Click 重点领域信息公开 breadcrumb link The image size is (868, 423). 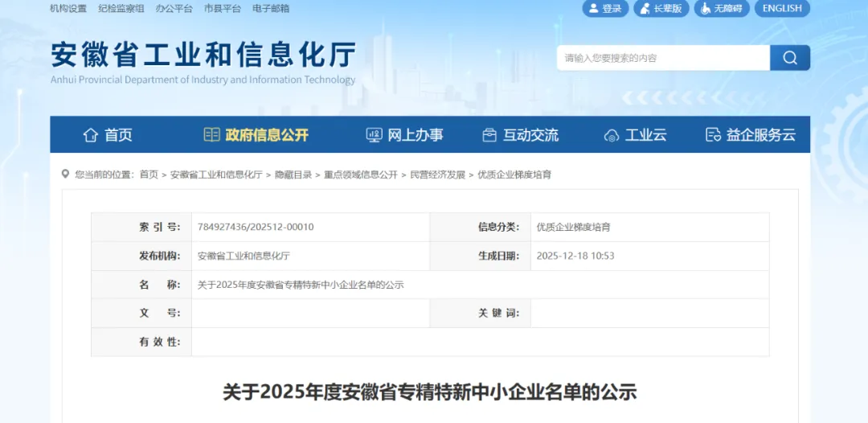tap(361, 175)
